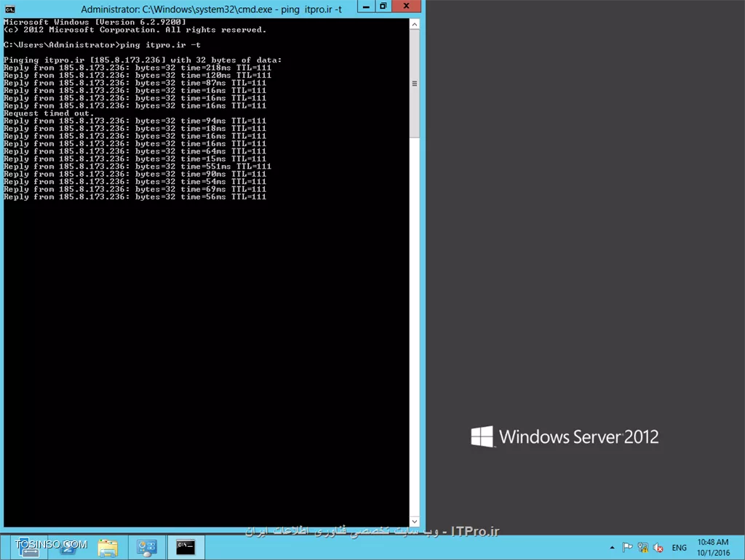Click the Command Prompt title bar text
Screen dimensions: 745x560
(212, 9)
